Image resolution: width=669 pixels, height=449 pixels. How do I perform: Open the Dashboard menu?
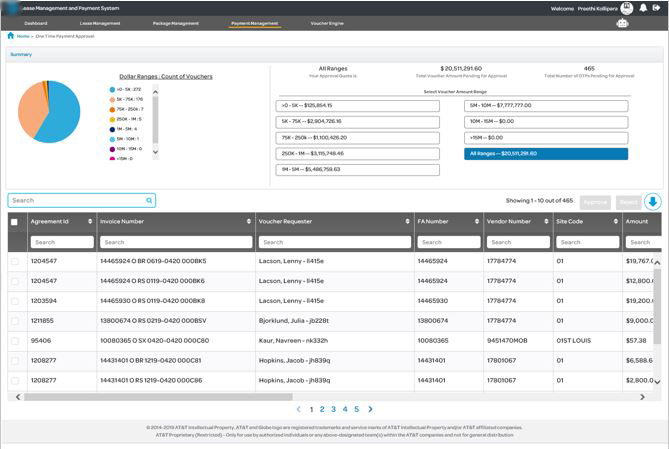click(x=36, y=23)
